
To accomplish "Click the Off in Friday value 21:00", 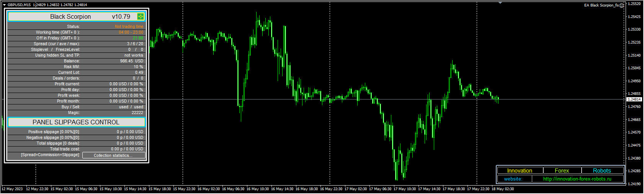I will (138, 38).
